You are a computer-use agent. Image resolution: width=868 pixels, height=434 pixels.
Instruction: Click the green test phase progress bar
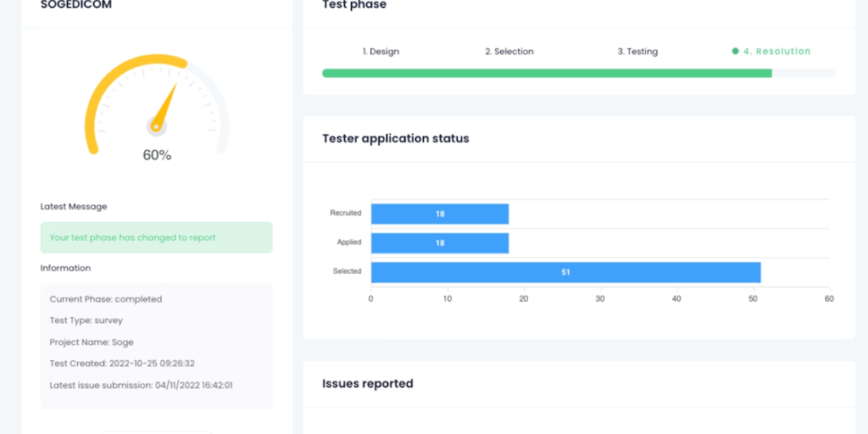coord(547,74)
